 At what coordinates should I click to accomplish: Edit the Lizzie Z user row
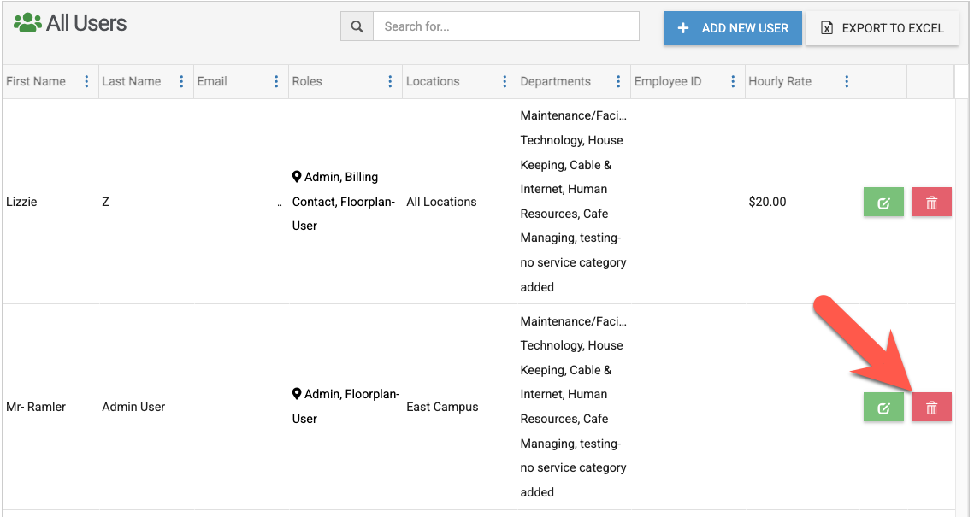coord(883,203)
